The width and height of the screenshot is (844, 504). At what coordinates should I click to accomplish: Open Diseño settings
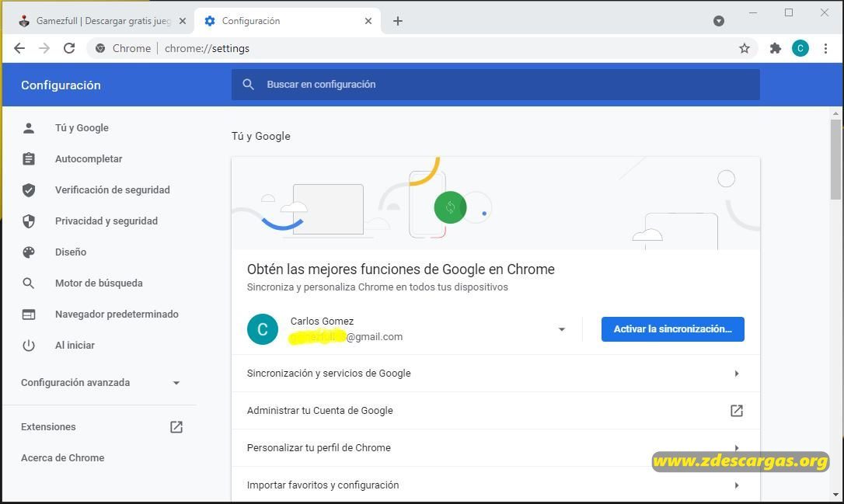(71, 252)
